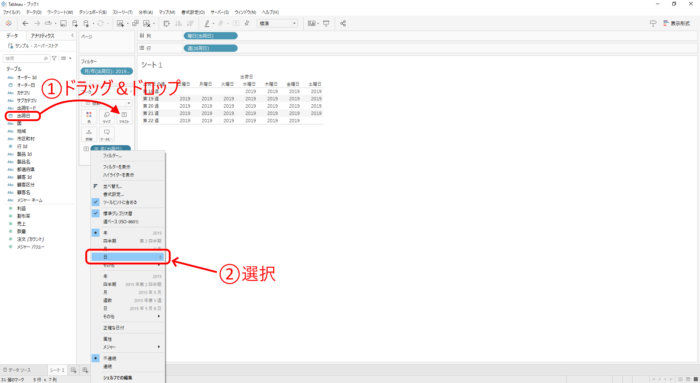Expand the メジャー submenu arrow
Image resolution: width=700 pixels, height=383 pixels.
(158, 347)
